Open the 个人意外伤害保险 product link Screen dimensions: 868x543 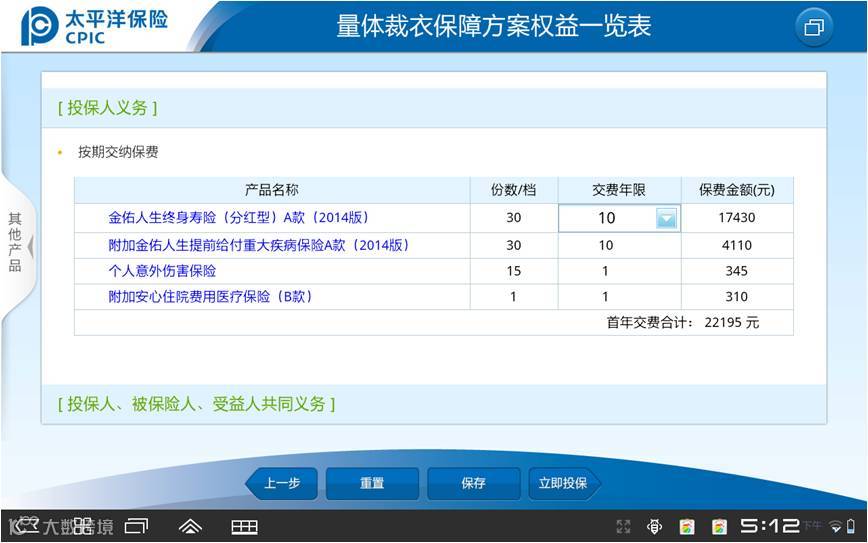point(162,271)
